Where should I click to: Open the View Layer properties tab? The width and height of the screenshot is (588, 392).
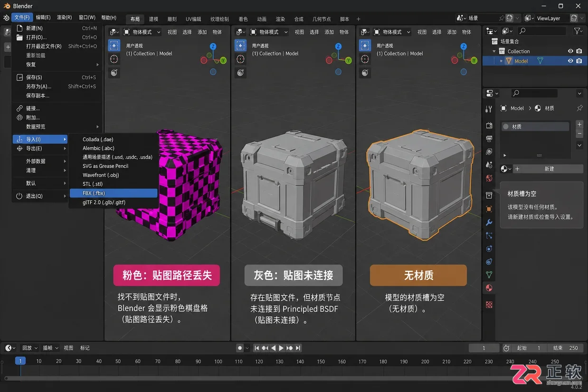pyautogui.click(x=489, y=152)
